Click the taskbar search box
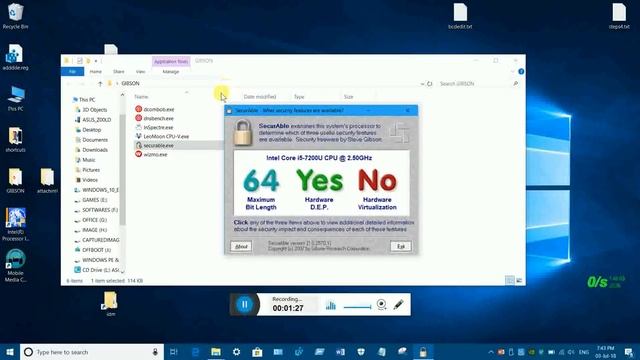Screen dimensions: 640x360 tap(92, 352)
